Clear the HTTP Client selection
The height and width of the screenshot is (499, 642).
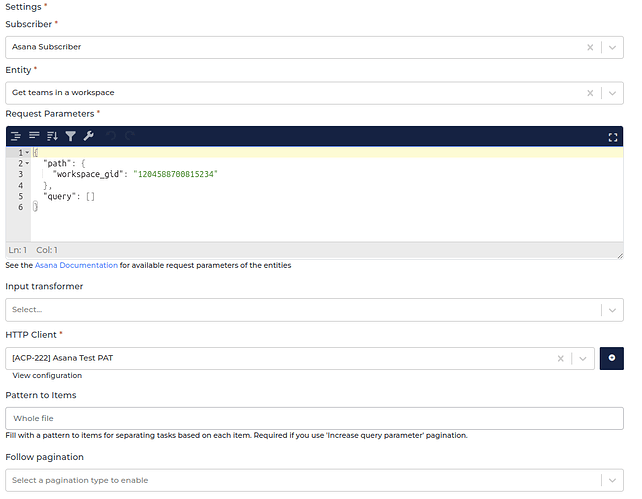click(561, 359)
